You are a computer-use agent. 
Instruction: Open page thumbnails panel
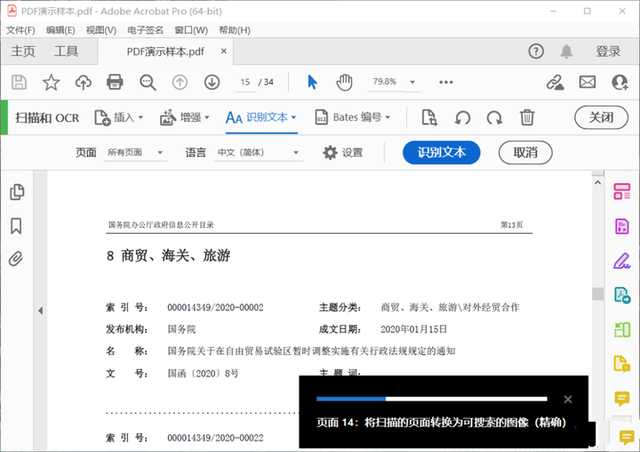click(x=17, y=192)
